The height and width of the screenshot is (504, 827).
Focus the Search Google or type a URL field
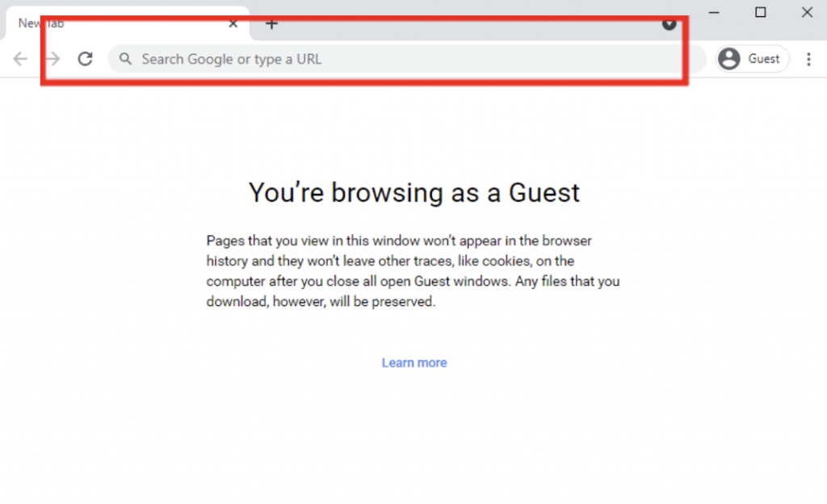407,58
